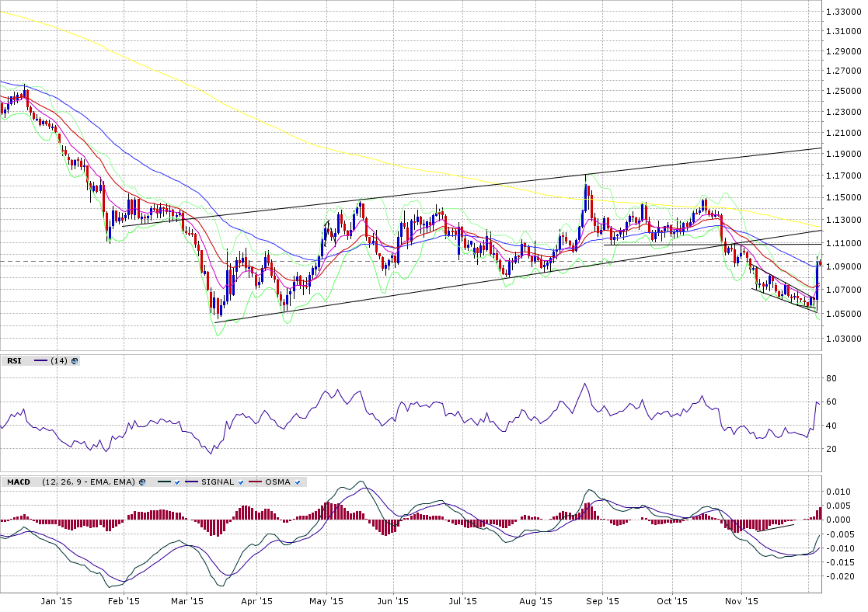Click the Jan '15 date label
Image resolution: width=868 pixels, height=612 pixels.
click(x=55, y=601)
